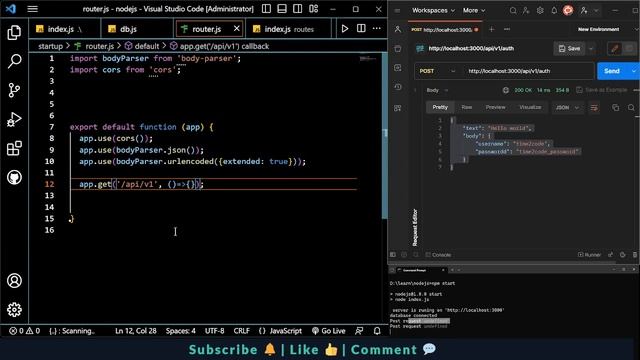This screenshot has width=640, height=360.
Task: Toggle response line wrap icon
Action: point(594,108)
